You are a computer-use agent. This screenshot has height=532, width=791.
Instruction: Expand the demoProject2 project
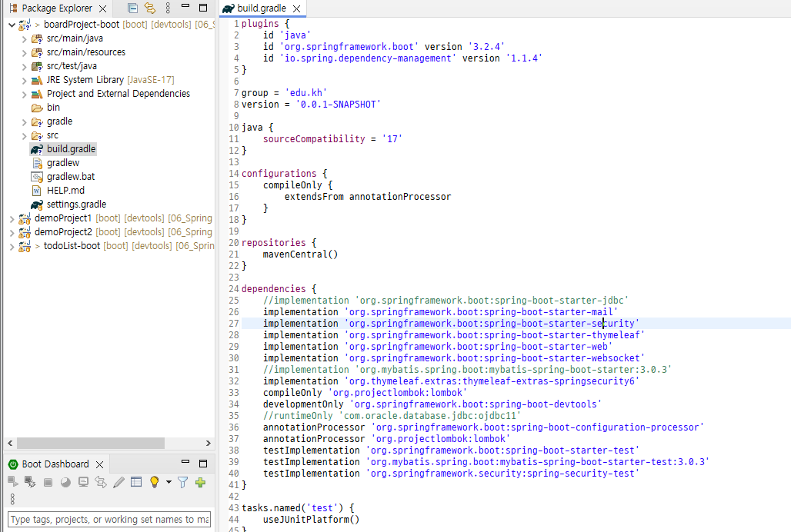point(12,232)
